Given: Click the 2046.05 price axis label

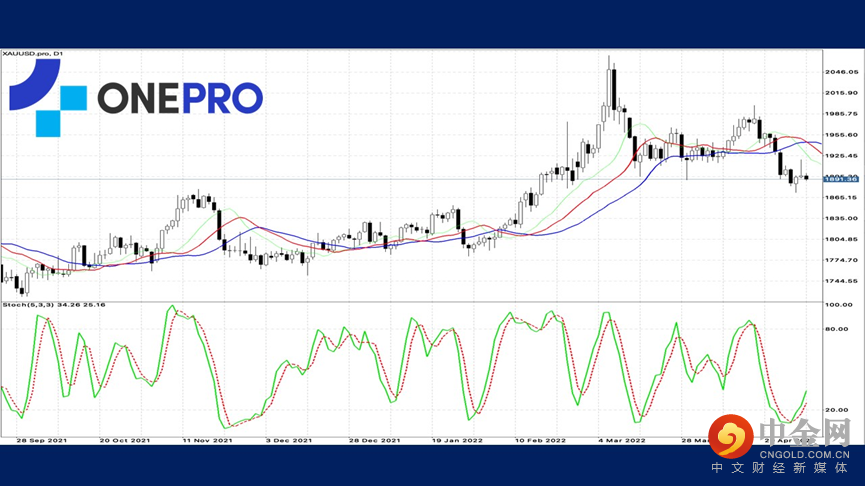Looking at the screenshot, I should pos(841,72).
